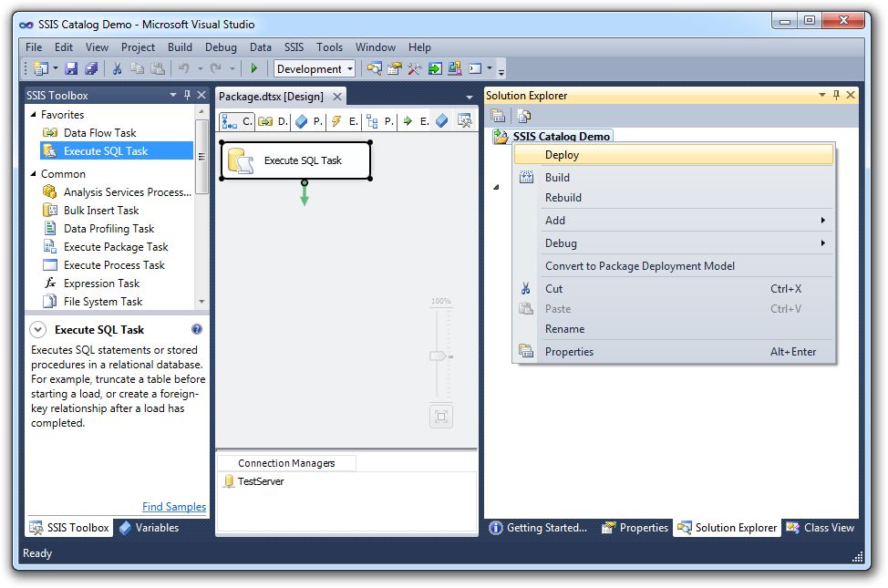
Task: Open SSIS Toolbox window position dropdown arrow
Action: click(173, 95)
